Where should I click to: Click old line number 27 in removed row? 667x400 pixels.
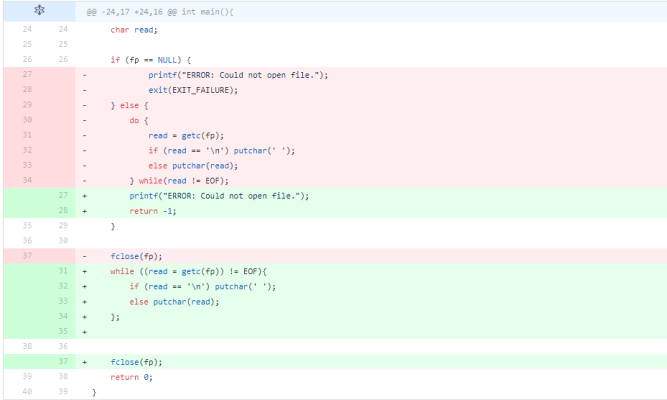(27, 74)
